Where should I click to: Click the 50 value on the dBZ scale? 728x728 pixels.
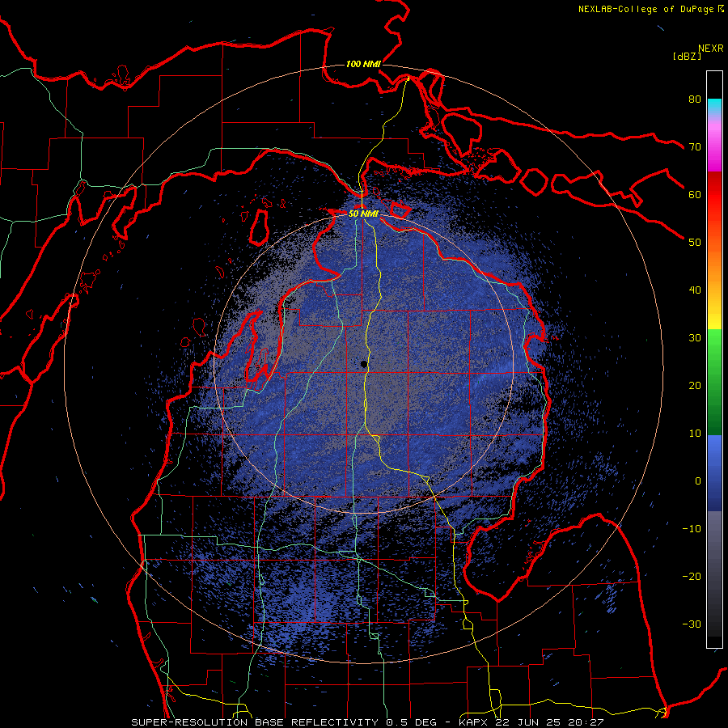coord(695,243)
